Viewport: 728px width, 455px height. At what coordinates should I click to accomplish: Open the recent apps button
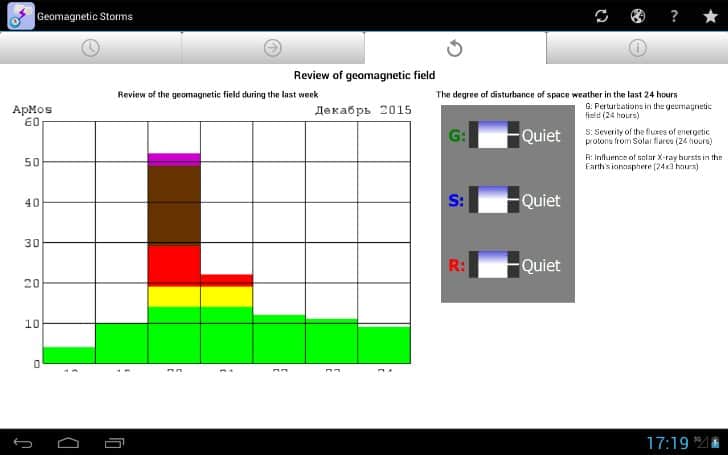pos(114,442)
